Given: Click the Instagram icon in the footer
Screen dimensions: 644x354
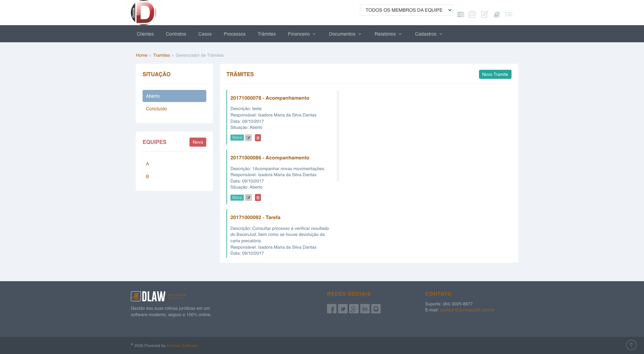Looking at the screenshot, I should click(x=376, y=309).
